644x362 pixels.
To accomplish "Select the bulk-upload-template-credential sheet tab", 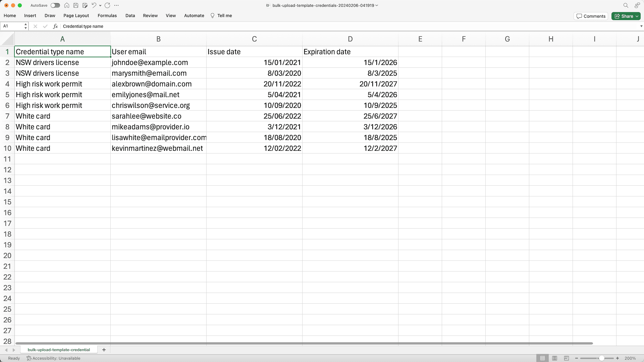I will 59,350.
